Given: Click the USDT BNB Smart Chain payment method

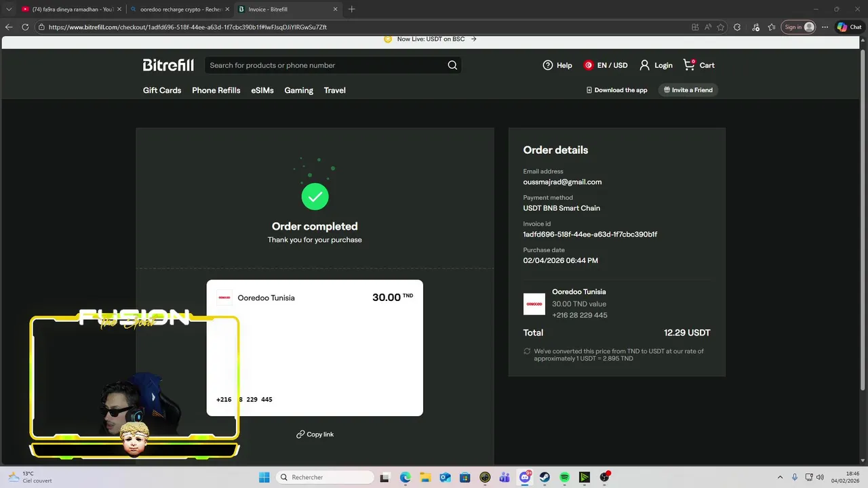Looking at the screenshot, I should (561, 208).
